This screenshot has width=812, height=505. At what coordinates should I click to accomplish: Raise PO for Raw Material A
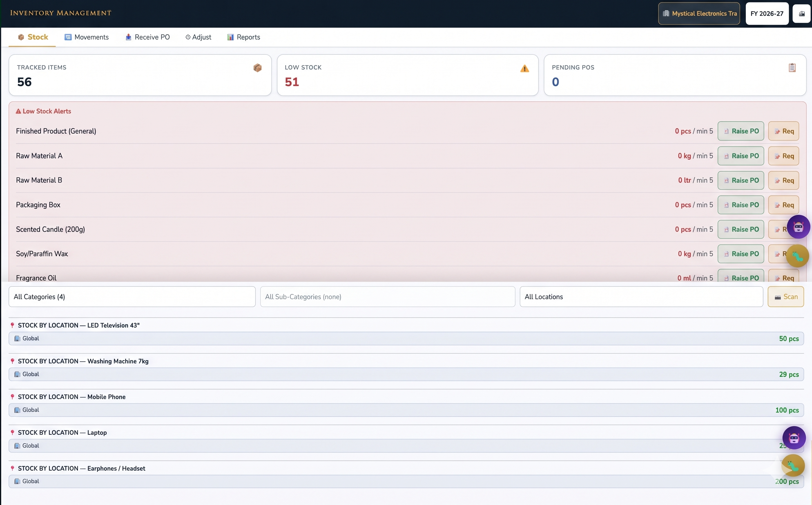coord(741,156)
